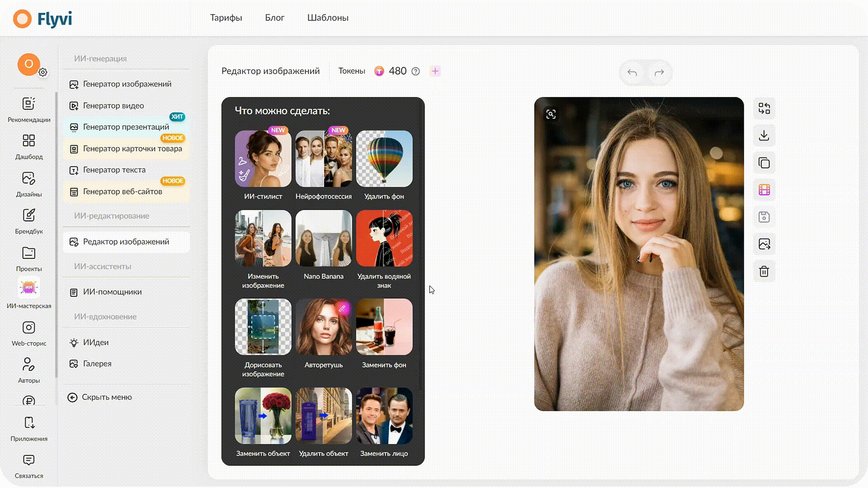
Task: Open Генератор карточки товара
Action: coord(127,149)
